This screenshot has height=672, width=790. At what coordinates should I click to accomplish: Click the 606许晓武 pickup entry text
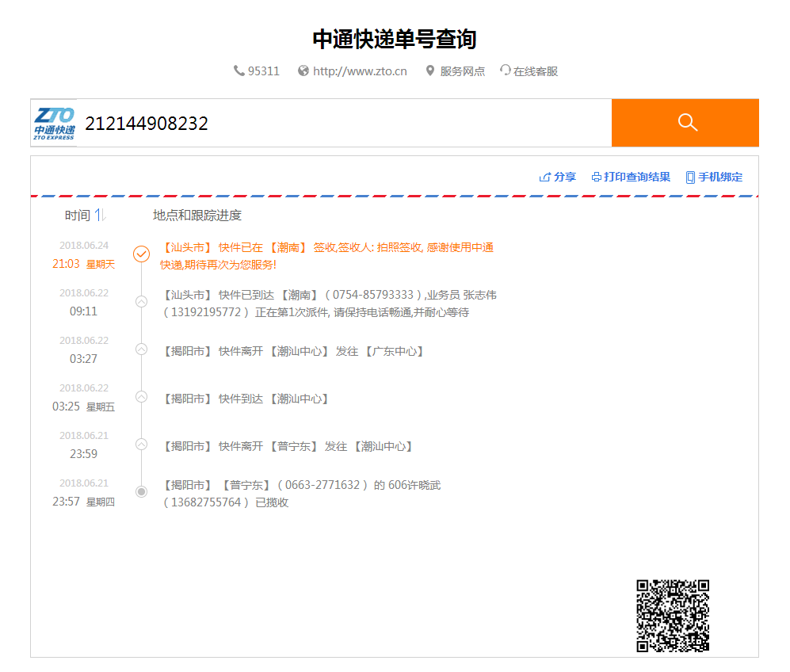click(300, 494)
